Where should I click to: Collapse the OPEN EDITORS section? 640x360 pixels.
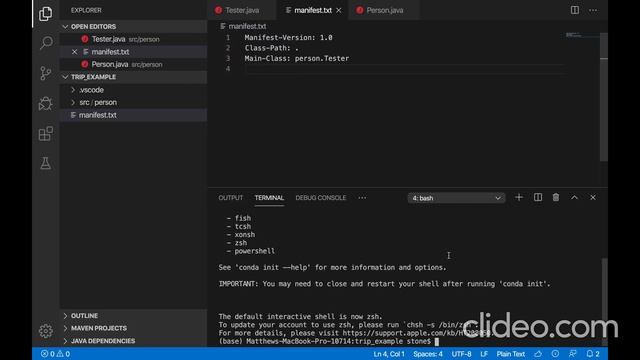click(x=134, y=27)
